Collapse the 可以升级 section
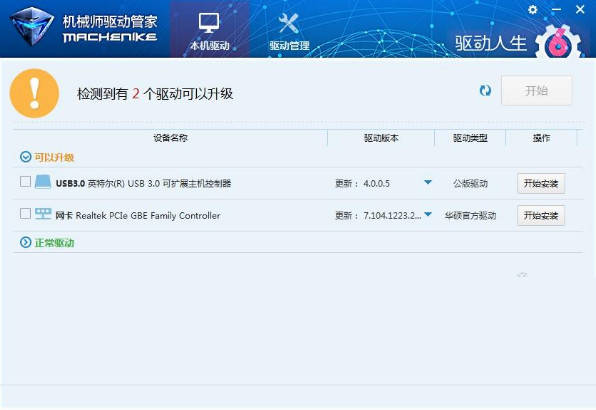 (25, 157)
